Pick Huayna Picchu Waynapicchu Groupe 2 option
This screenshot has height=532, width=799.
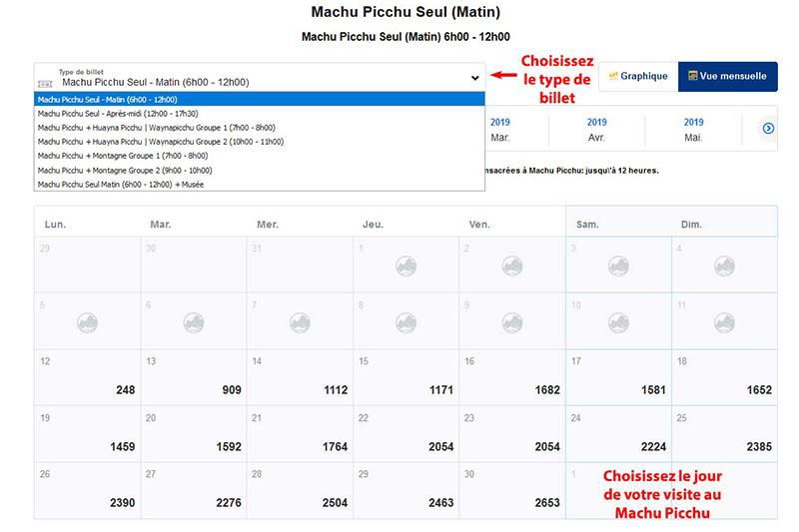[260, 142]
